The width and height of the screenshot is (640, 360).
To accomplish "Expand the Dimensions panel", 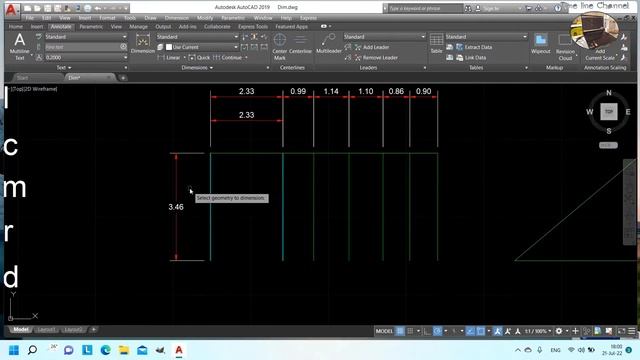I will point(197,68).
